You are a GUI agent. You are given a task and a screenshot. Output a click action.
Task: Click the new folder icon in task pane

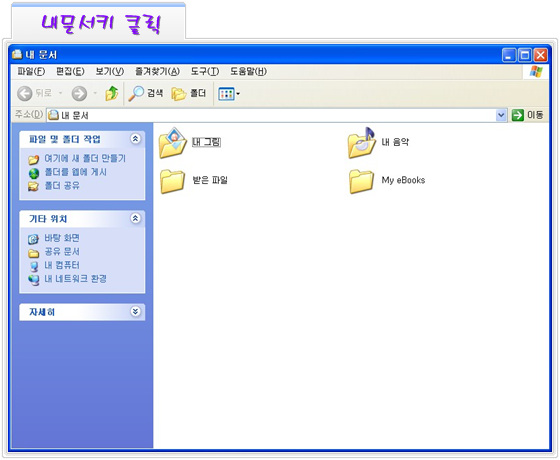coord(34,159)
